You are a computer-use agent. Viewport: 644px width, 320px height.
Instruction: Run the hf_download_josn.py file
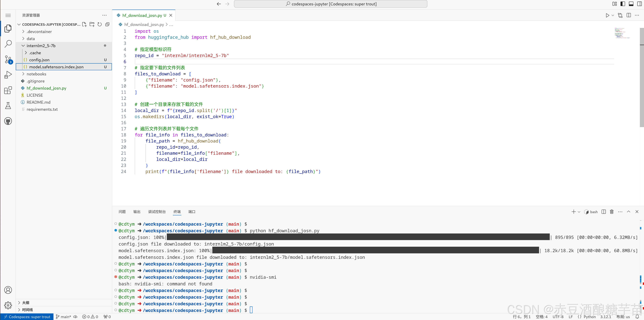pos(607,15)
